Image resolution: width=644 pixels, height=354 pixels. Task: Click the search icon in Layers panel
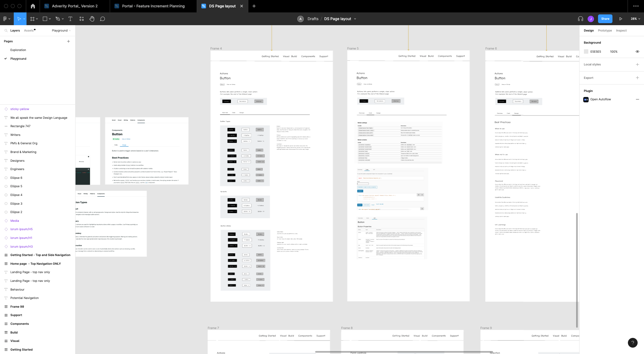tap(6, 31)
